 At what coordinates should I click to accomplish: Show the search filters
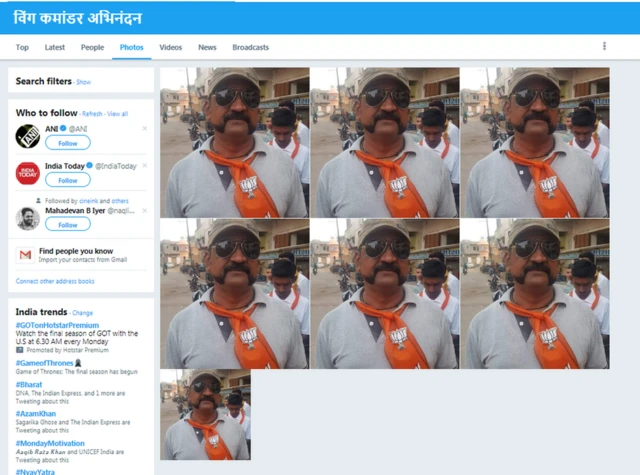click(84, 82)
